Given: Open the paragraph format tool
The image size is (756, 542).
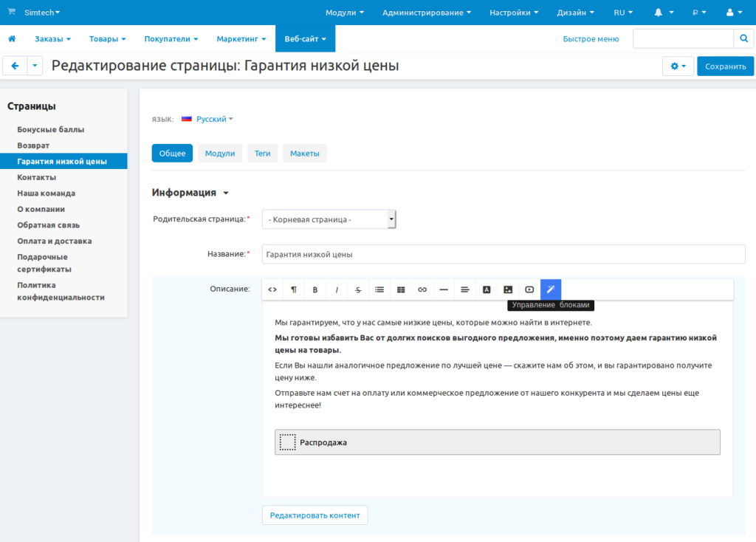Looking at the screenshot, I should 294,289.
